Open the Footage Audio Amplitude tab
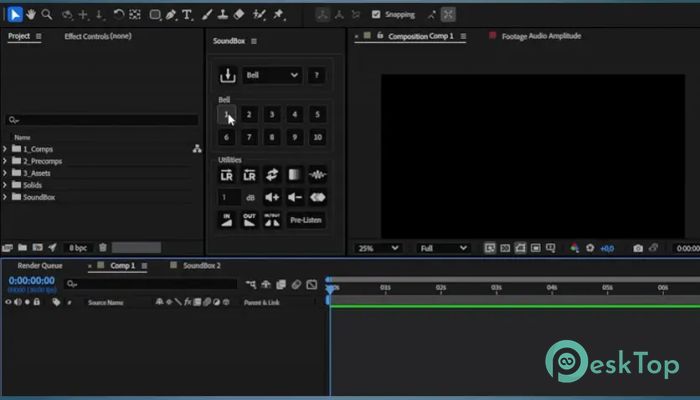 pos(541,36)
